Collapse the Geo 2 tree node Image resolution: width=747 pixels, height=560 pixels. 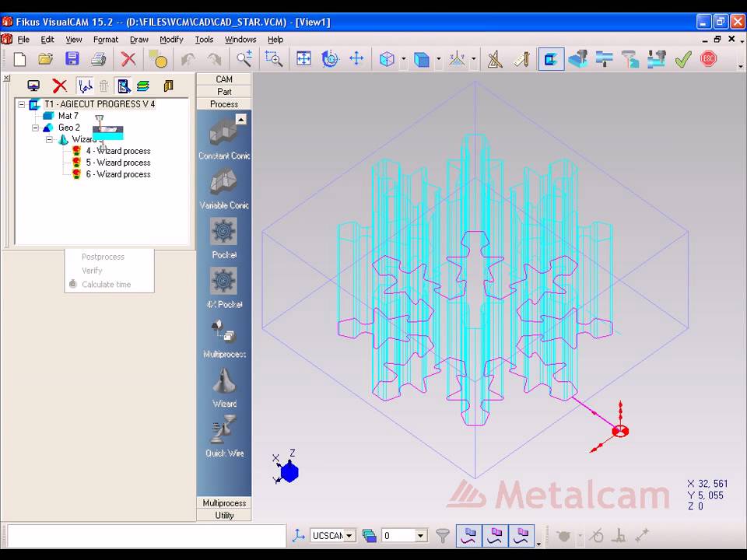(35, 128)
